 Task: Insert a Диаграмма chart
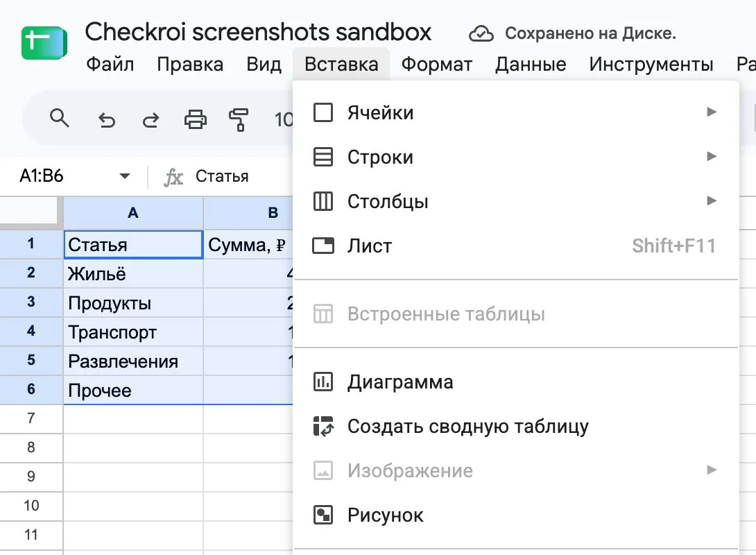point(516,382)
